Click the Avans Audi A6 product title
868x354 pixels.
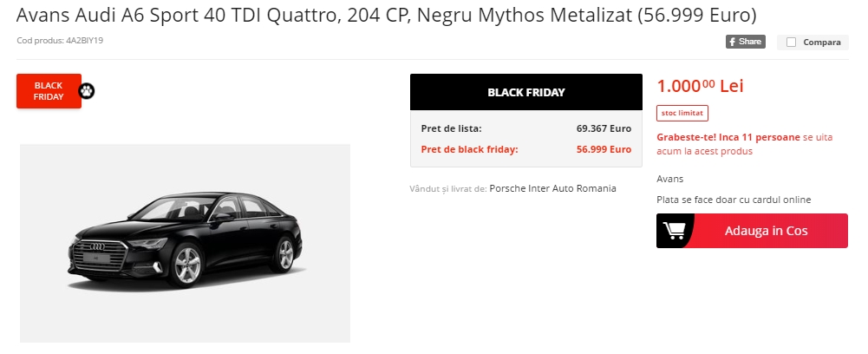(x=387, y=16)
